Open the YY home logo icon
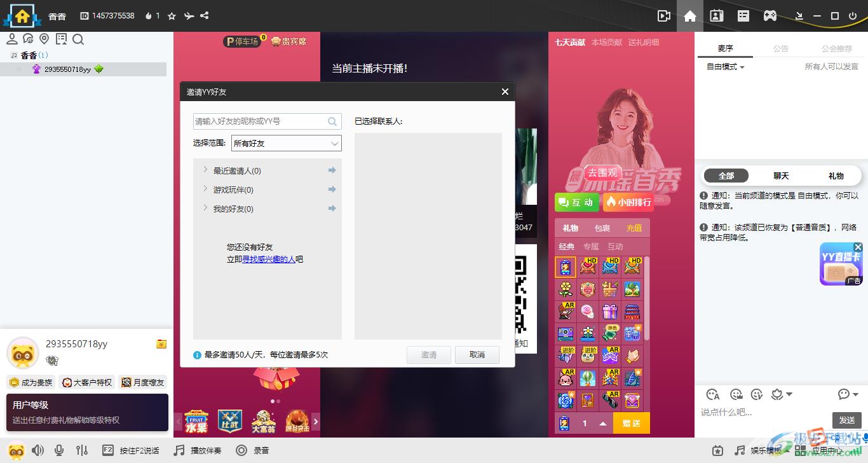868x463 pixels. tap(22, 15)
